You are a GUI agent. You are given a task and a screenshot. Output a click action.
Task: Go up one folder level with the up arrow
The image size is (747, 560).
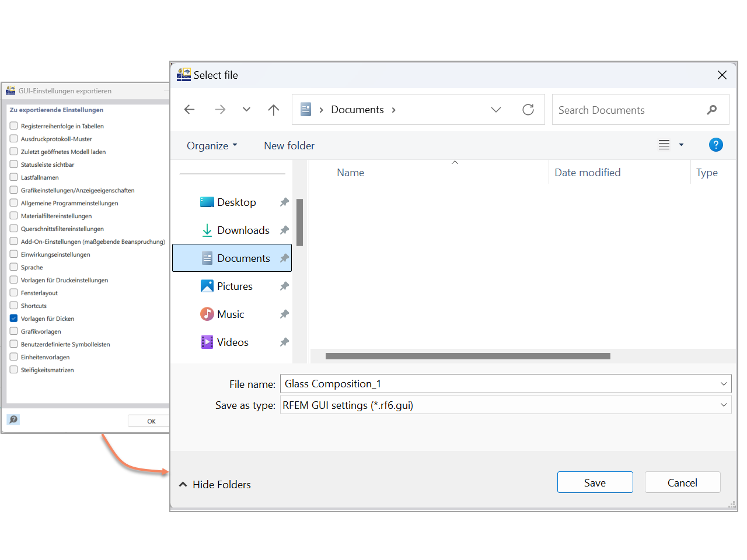[x=273, y=109]
